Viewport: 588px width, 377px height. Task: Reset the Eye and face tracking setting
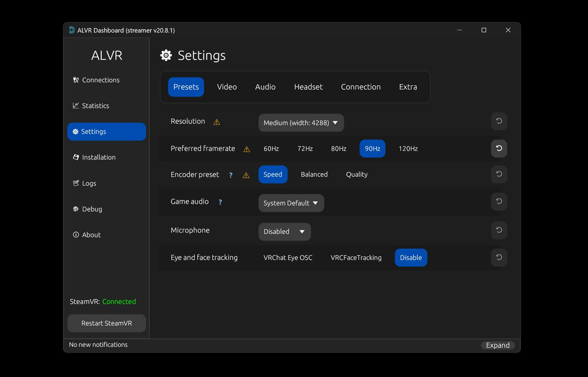[498, 258]
